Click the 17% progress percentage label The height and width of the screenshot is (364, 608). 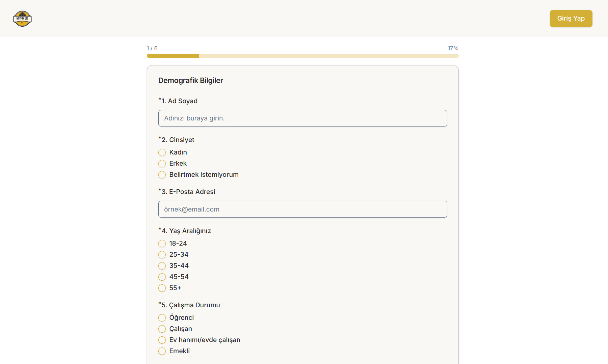(x=453, y=48)
